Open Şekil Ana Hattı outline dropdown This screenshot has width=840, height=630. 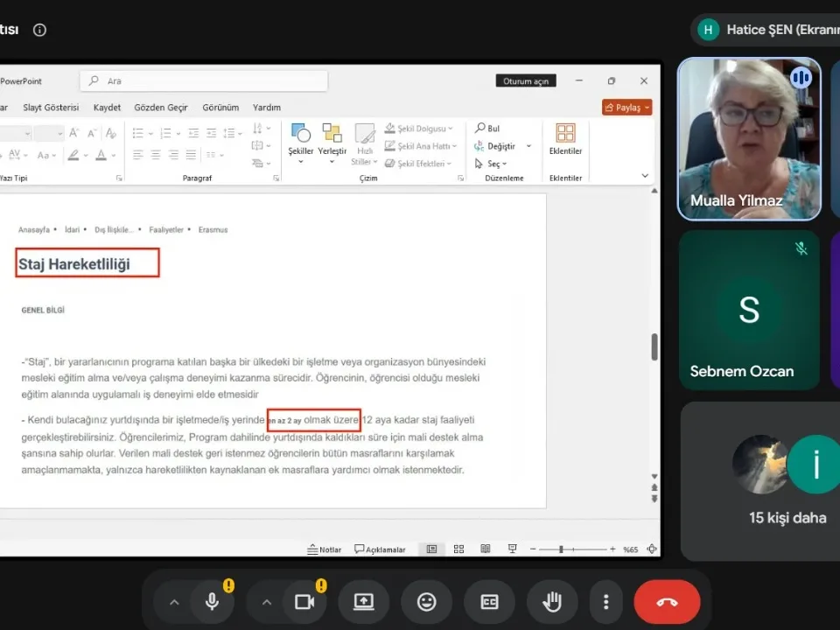pyautogui.click(x=421, y=146)
